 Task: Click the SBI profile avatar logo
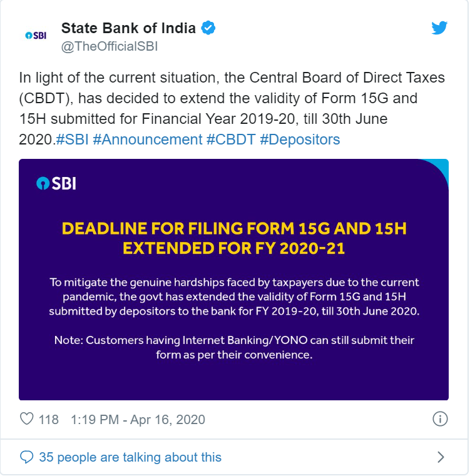point(35,36)
